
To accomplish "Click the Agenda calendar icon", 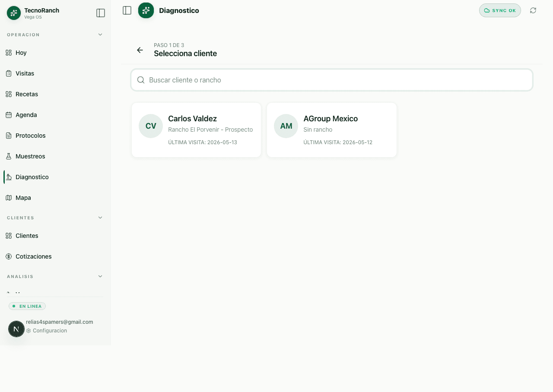I will coord(9,115).
